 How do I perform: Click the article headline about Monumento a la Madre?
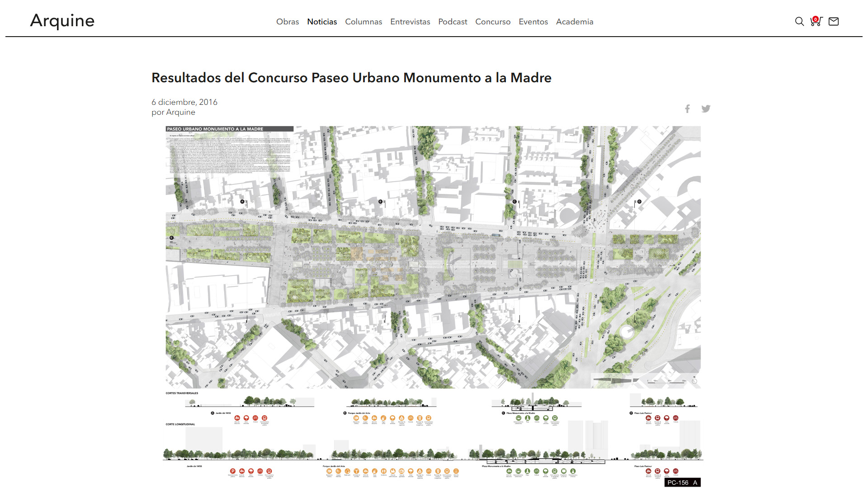click(x=351, y=78)
